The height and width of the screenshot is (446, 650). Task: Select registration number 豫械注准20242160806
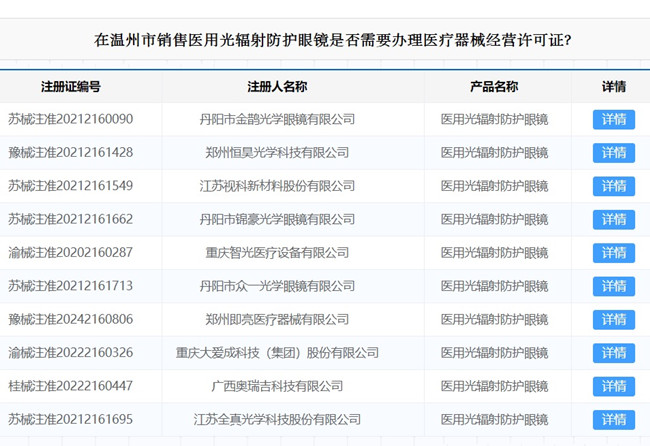pos(70,320)
